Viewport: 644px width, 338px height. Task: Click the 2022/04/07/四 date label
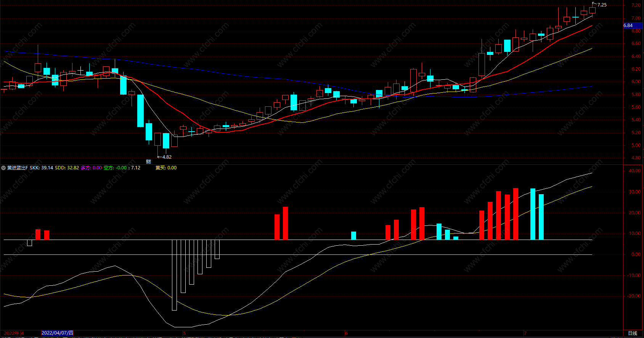(x=57, y=333)
